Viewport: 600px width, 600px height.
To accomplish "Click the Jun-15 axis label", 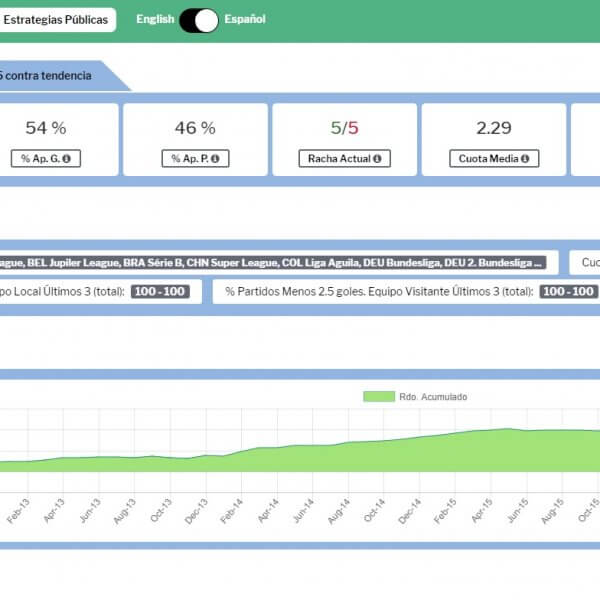I will click(517, 511).
